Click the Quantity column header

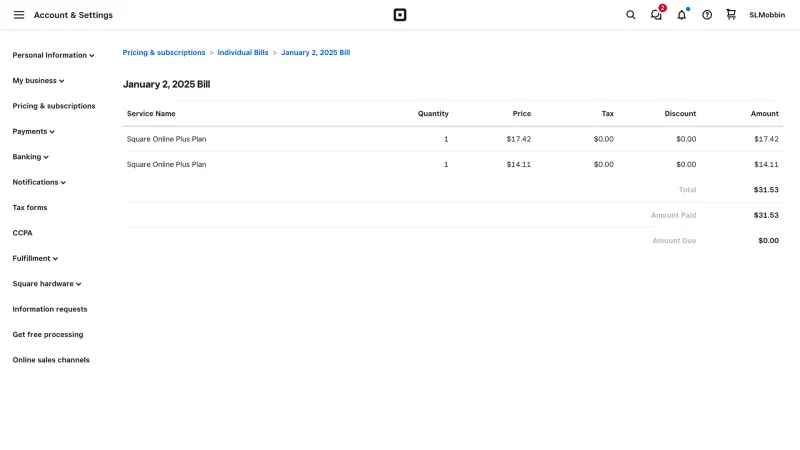433,114
